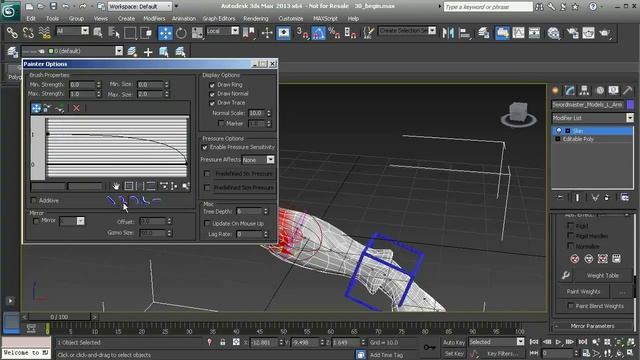Click the object color swatch beside name
The image size is (640, 360).
point(630,104)
